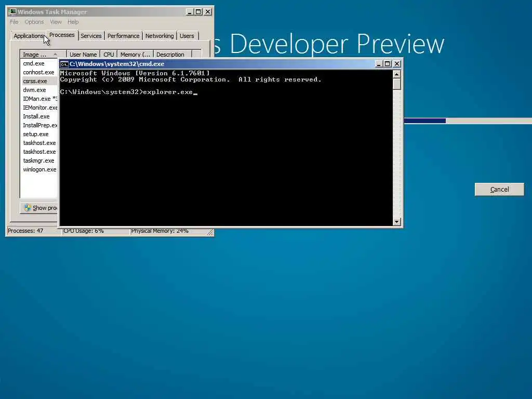The height and width of the screenshot is (399, 532).
Task: Click the cmd scrollbar down arrow
Action: tap(396, 222)
